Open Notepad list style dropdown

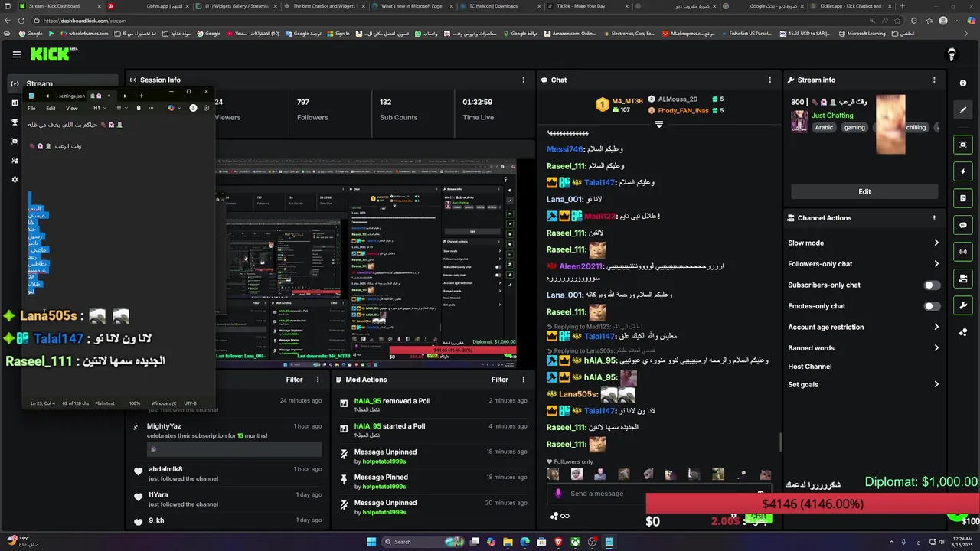click(120, 108)
